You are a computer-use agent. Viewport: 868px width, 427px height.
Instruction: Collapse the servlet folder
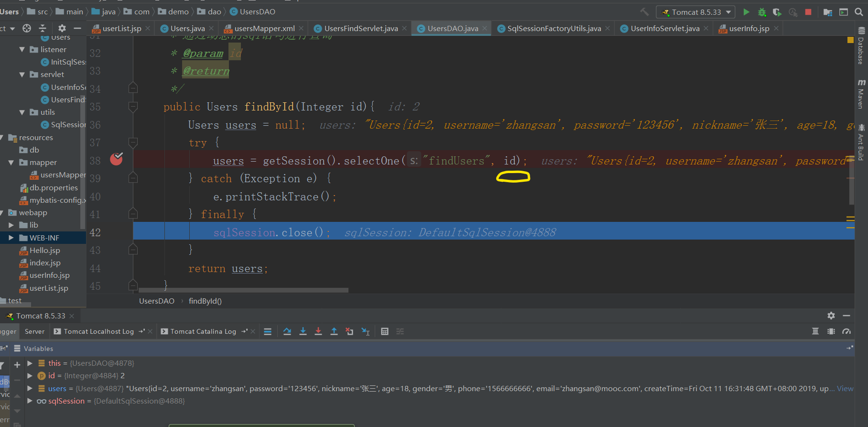(x=22, y=75)
